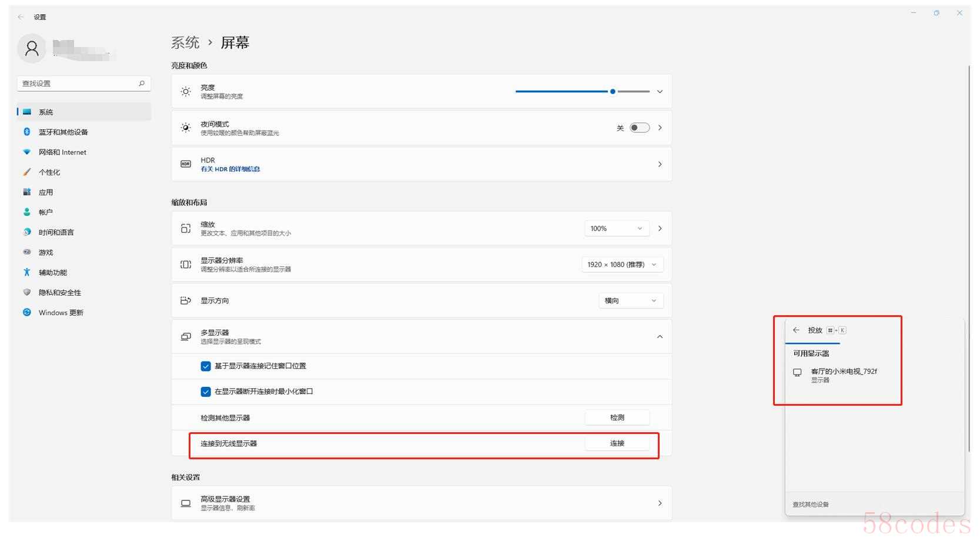Image resolution: width=980 pixels, height=541 pixels.
Task: Click the 连接 wireless display button
Action: click(x=617, y=443)
